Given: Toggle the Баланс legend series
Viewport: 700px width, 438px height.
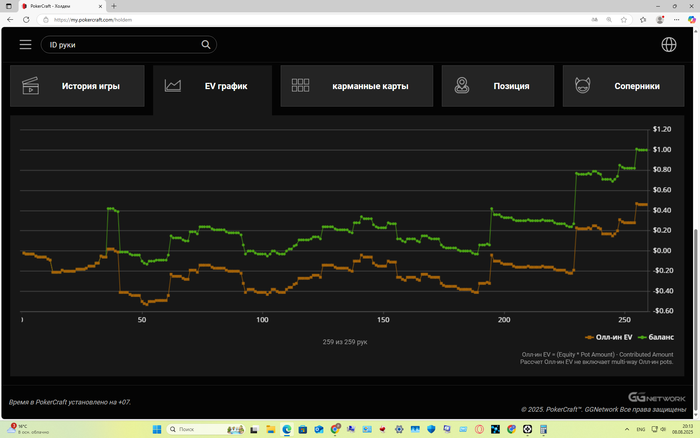Looking at the screenshot, I should pos(656,337).
